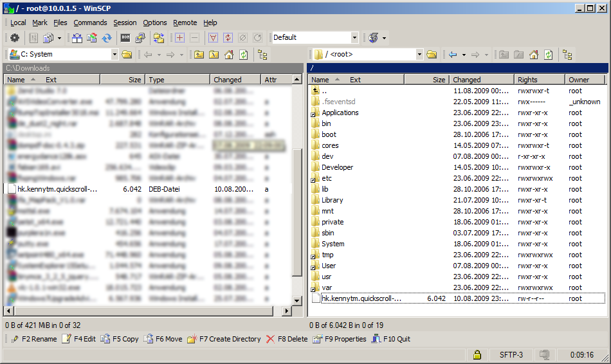Screen dimensions: 611x364
Task: Click F6 Move button
Action: point(163,339)
